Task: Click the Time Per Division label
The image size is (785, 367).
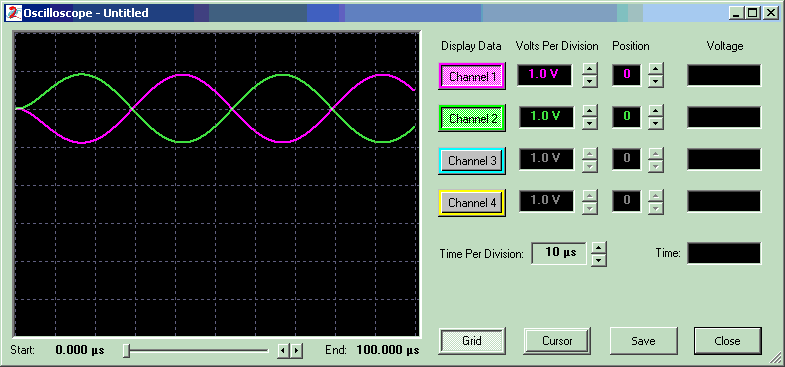Action: click(x=482, y=254)
